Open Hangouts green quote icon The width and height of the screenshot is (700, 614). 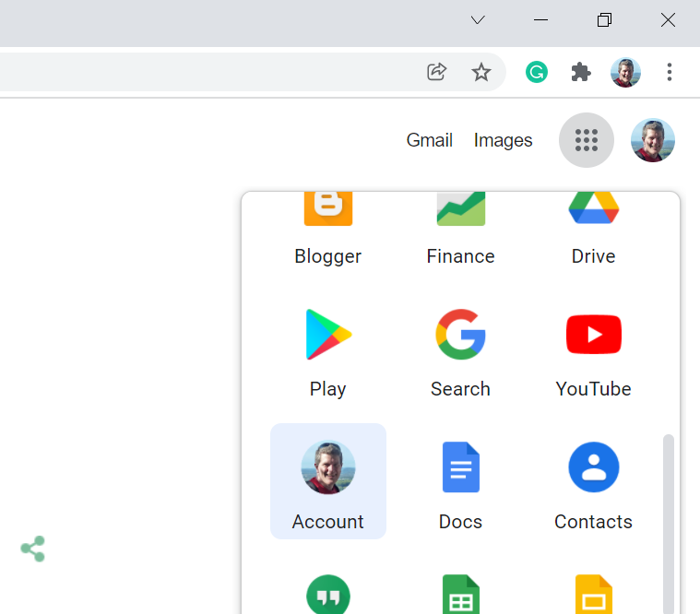(328, 595)
